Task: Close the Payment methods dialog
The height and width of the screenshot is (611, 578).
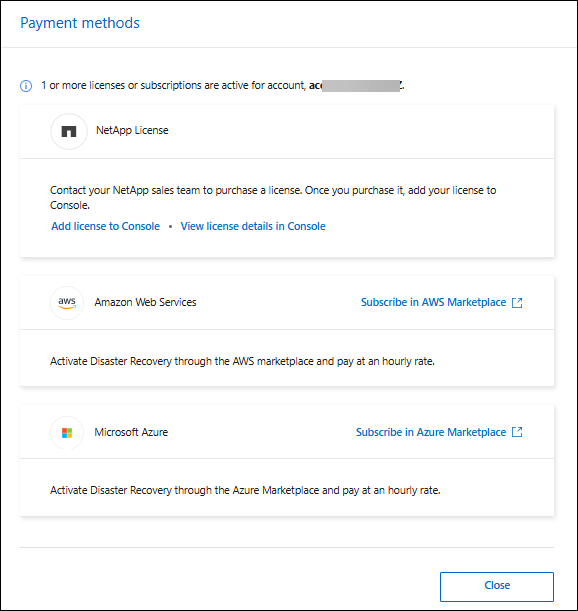Action: click(497, 586)
